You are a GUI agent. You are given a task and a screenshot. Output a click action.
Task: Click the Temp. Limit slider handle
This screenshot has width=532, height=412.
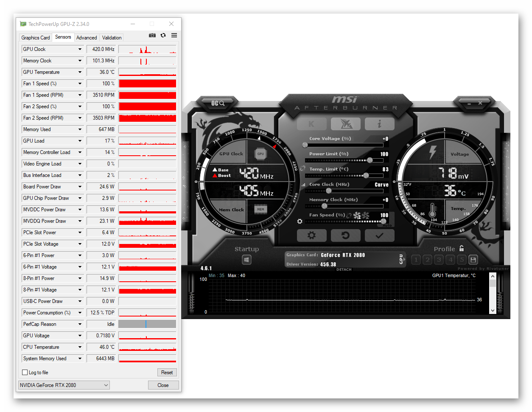point(366,175)
